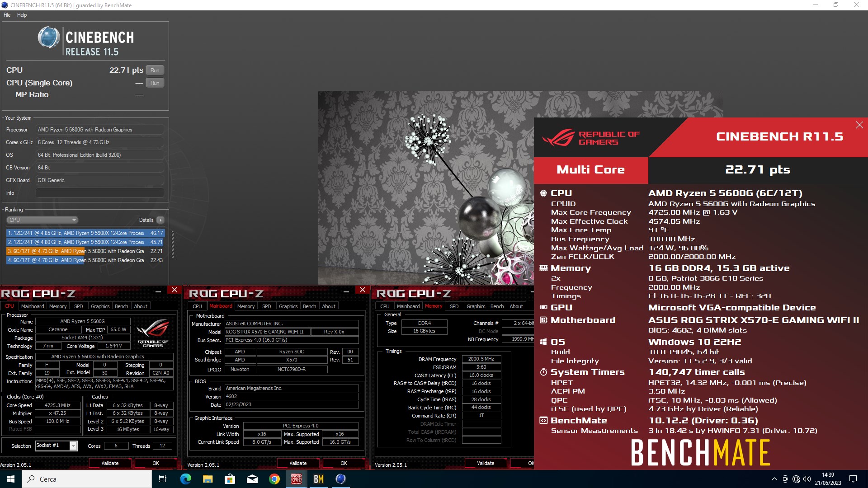This screenshot has height=488, width=868.
Task: Select Bench tab in first CPU-Z
Action: (121, 306)
